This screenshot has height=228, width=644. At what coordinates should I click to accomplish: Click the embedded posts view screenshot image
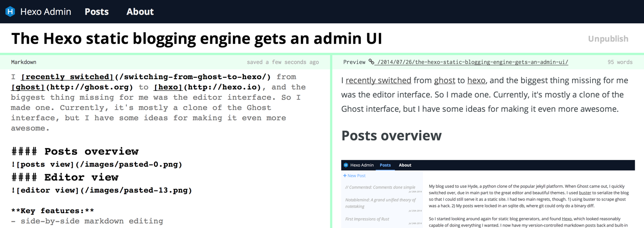[488, 194]
